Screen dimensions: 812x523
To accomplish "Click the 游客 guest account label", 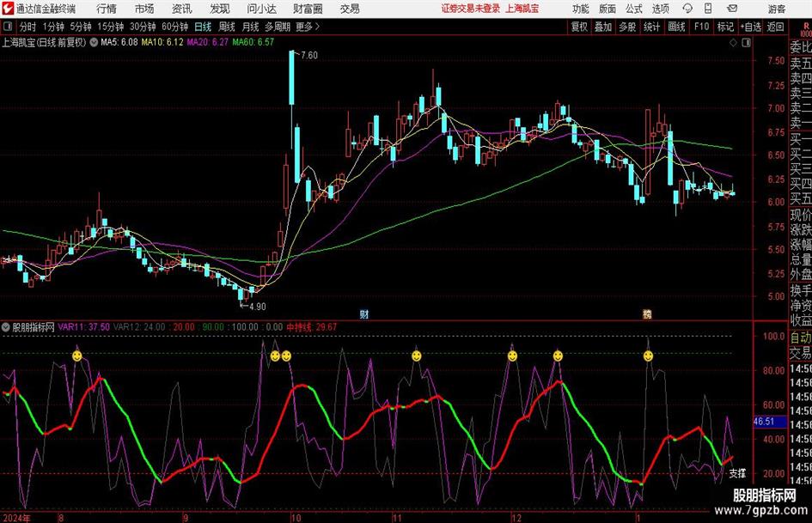I will pos(777,9).
